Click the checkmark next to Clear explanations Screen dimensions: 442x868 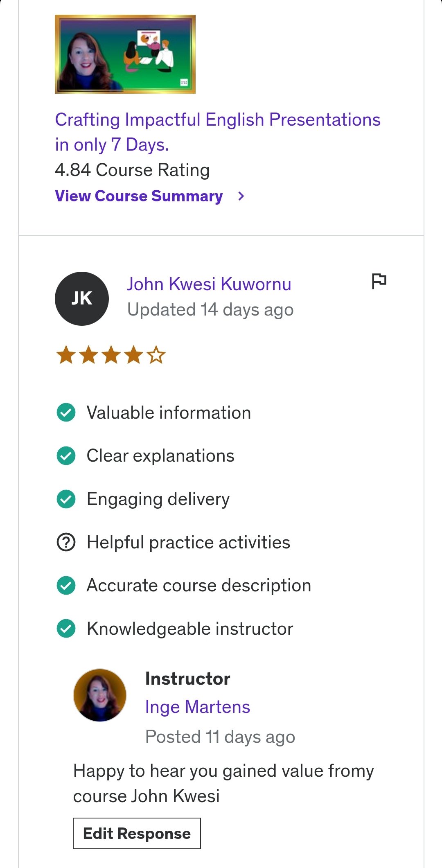[x=66, y=456]
